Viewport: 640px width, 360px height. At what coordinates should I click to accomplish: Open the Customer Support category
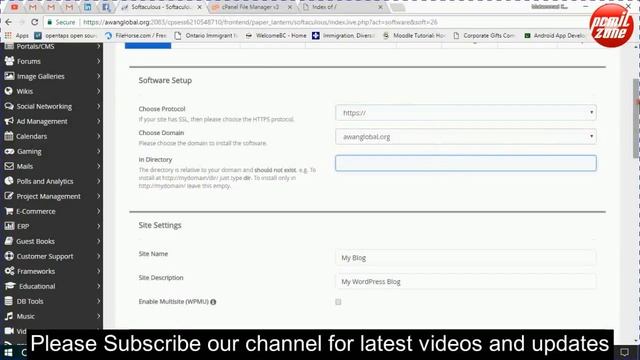pyautogui.click(x=51, y=256)
